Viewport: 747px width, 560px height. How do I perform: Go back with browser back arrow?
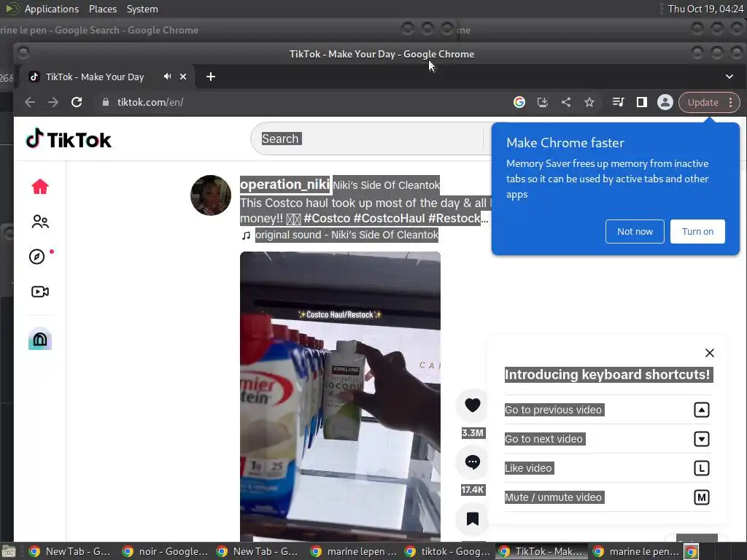[x=30, y=102]
